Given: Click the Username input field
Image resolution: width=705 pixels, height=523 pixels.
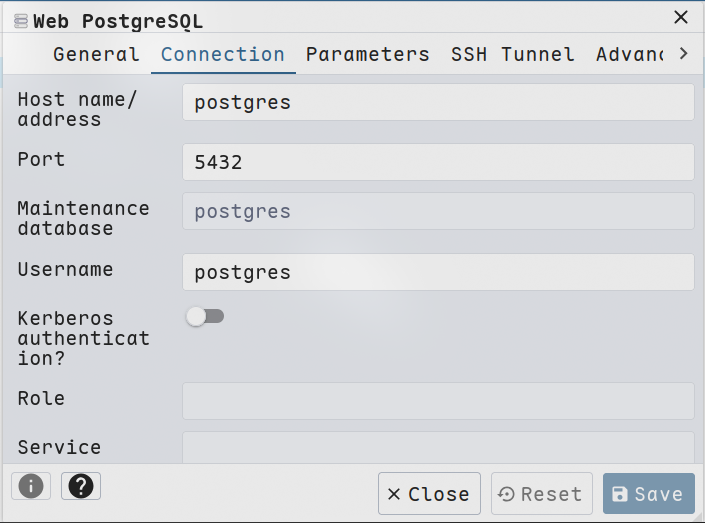Looking at the screenshot, I should (x=438, y=272).
